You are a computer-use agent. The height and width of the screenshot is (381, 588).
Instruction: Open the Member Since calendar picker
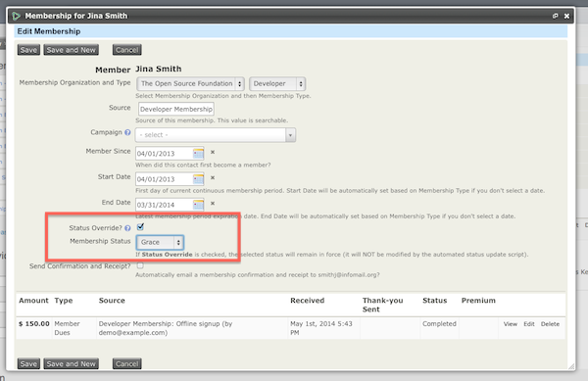(x=198, y=153)
